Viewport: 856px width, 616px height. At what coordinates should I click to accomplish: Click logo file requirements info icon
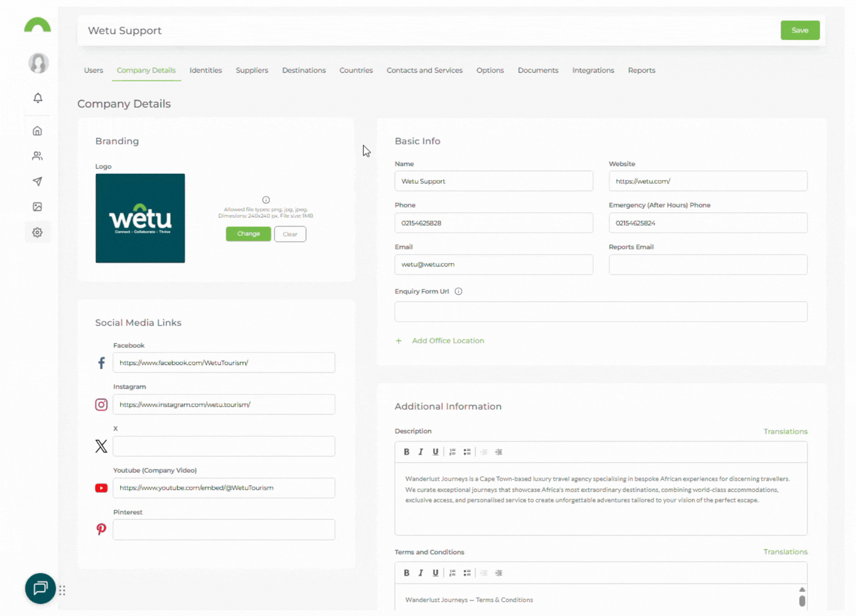(x=266, y=200)
